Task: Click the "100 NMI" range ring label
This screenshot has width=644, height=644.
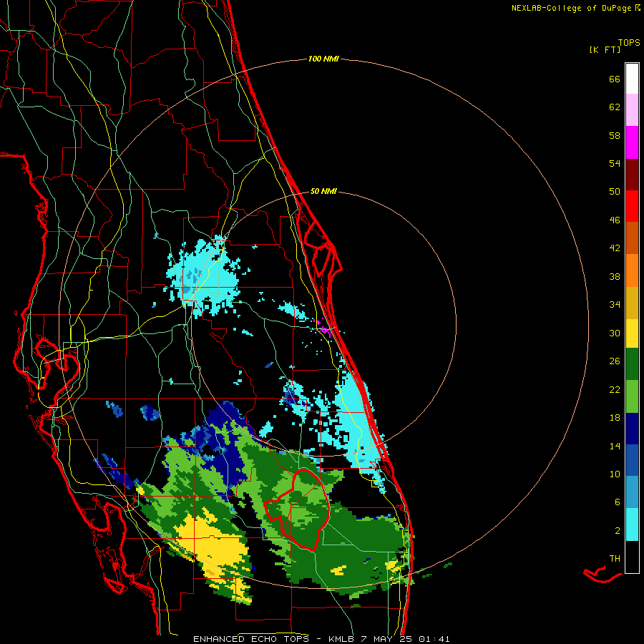Action: pyautogui.click(x=323, y=59)
